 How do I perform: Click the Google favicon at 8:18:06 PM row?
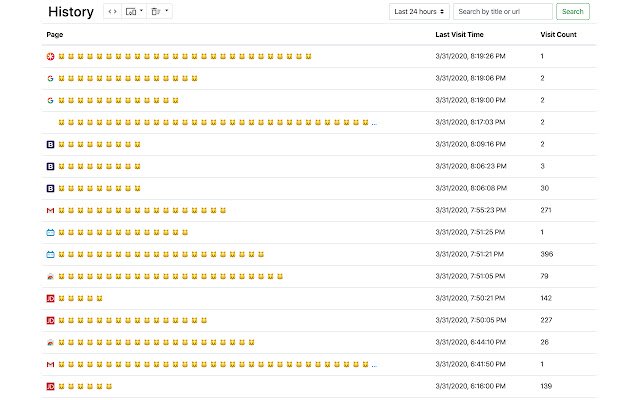tap(50, 78)
